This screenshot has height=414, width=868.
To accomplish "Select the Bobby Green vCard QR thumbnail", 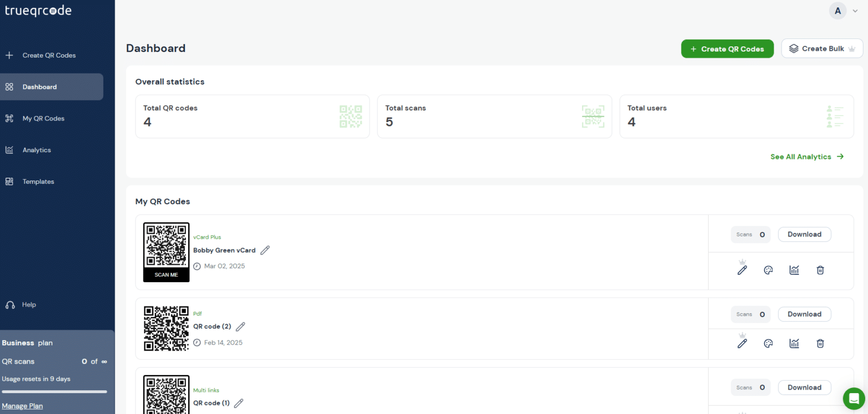I will (166, 252).
